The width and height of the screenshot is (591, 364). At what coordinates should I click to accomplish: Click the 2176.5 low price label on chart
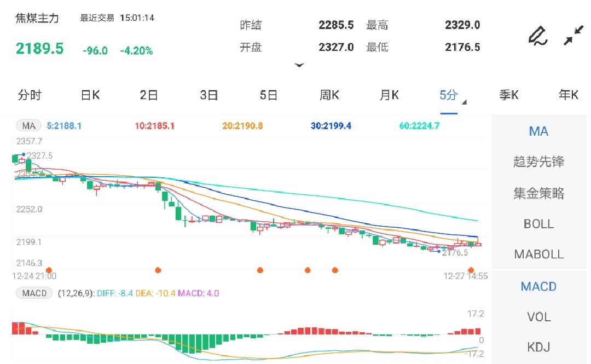[x=455, y=253]
